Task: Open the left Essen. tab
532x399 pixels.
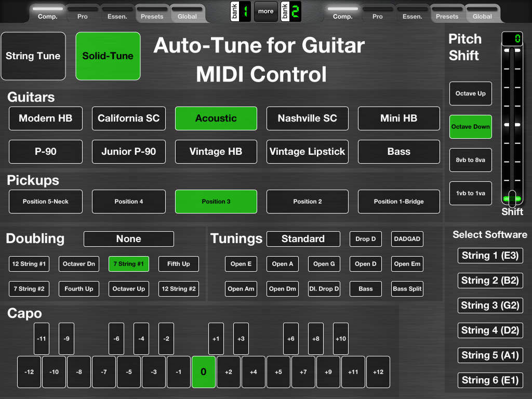Action: (x=117, y=14)
